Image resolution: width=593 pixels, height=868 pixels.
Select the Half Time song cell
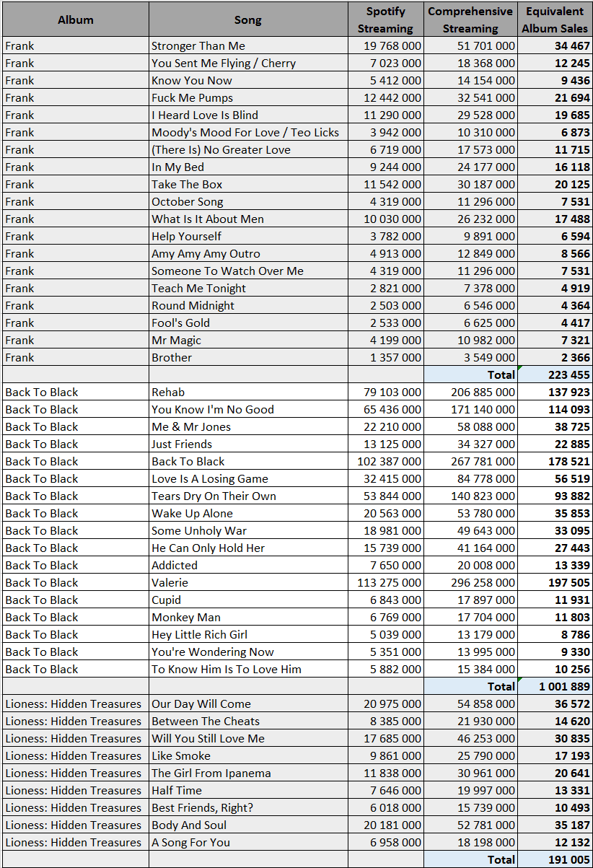click(248, 790)
